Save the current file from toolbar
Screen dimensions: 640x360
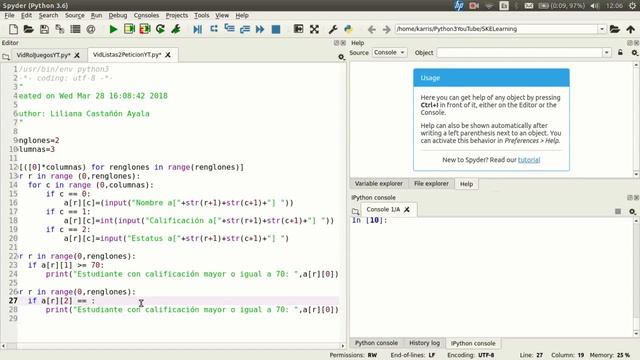coord(44,29)
